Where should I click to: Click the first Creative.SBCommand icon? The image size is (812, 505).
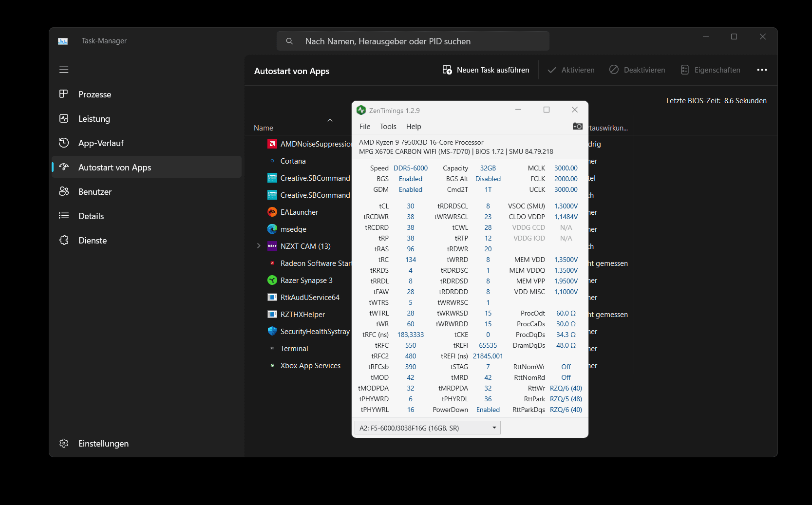[x=272, y=178]
